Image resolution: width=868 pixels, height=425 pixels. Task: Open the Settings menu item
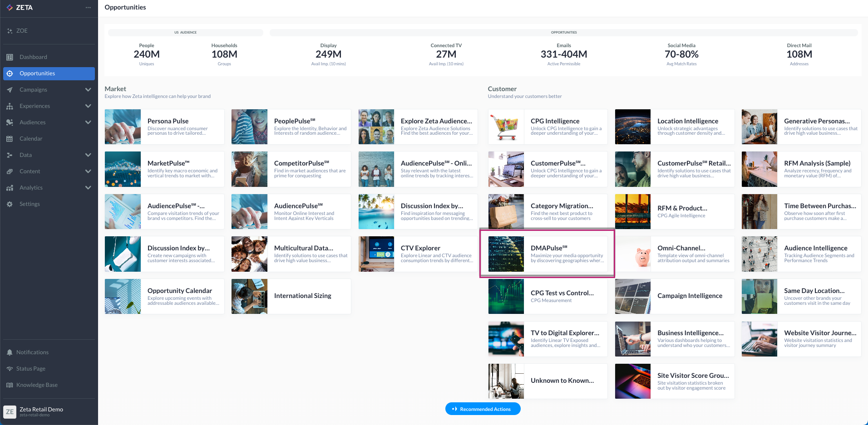point(49,204)
